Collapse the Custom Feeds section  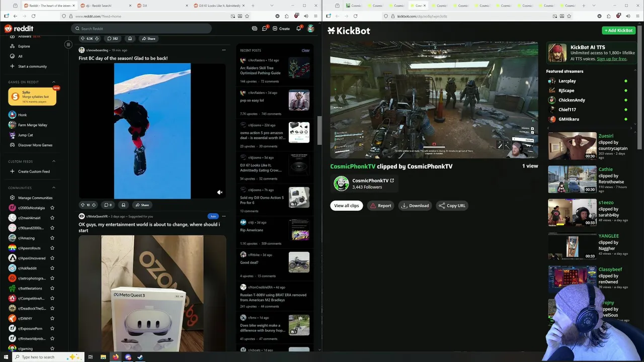pos(54,161)
